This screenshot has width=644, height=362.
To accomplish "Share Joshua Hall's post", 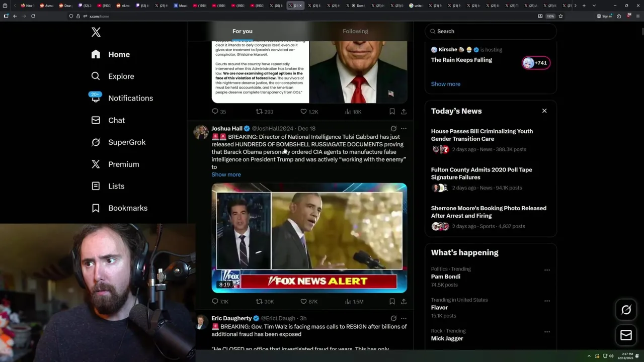I will pyautogui.click(x=404, y=302).
